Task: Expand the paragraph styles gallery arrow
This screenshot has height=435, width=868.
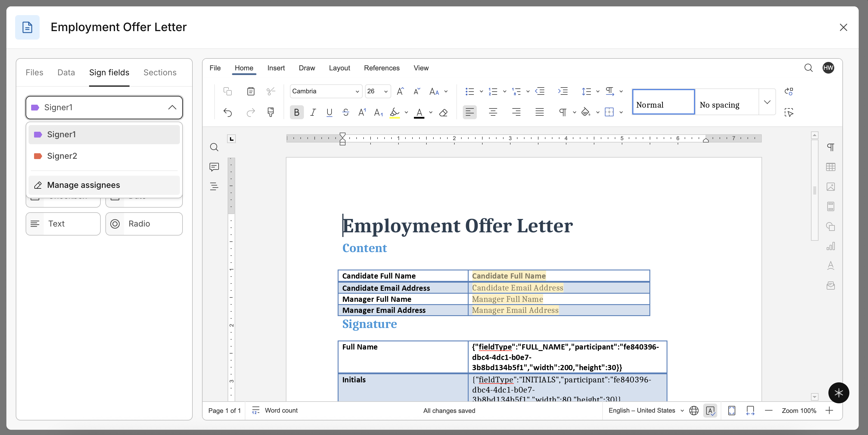Action: pos(767,102)
